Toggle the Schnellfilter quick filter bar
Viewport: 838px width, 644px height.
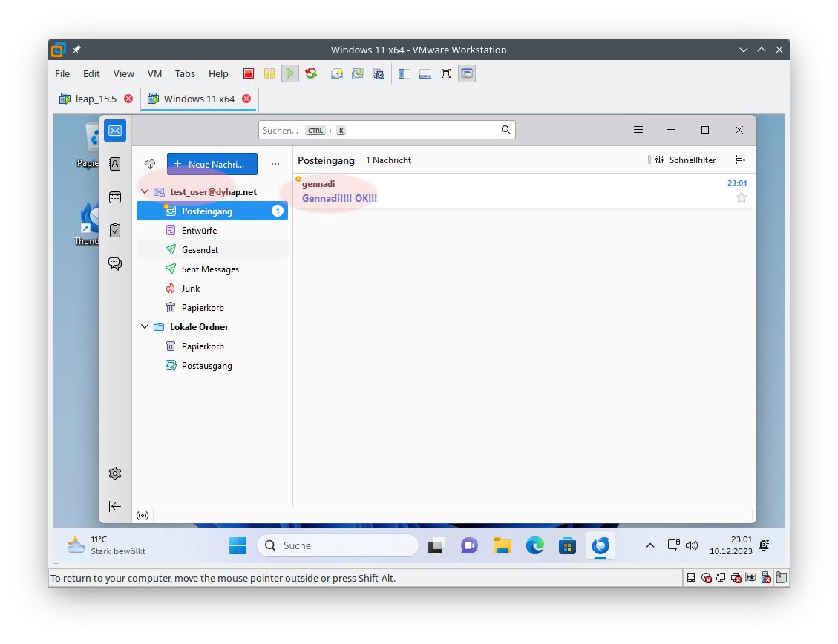click(x=682, y=160)
